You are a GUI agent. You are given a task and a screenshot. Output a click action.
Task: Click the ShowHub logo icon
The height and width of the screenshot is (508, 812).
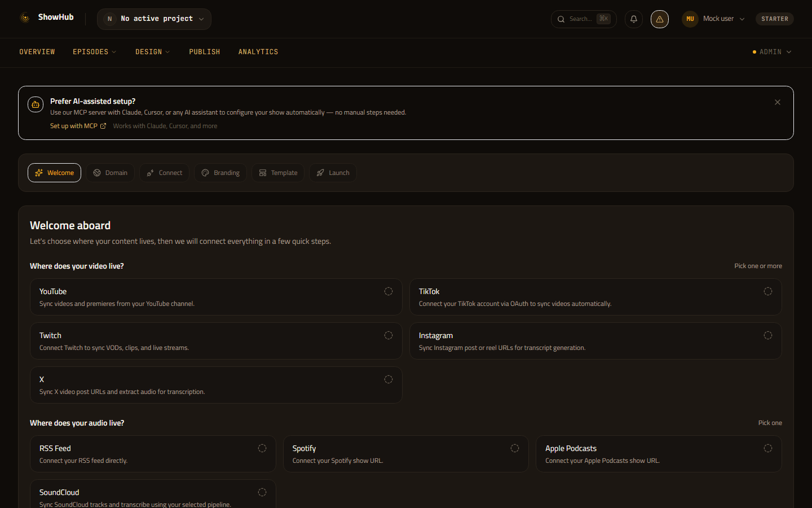[25, 17]
